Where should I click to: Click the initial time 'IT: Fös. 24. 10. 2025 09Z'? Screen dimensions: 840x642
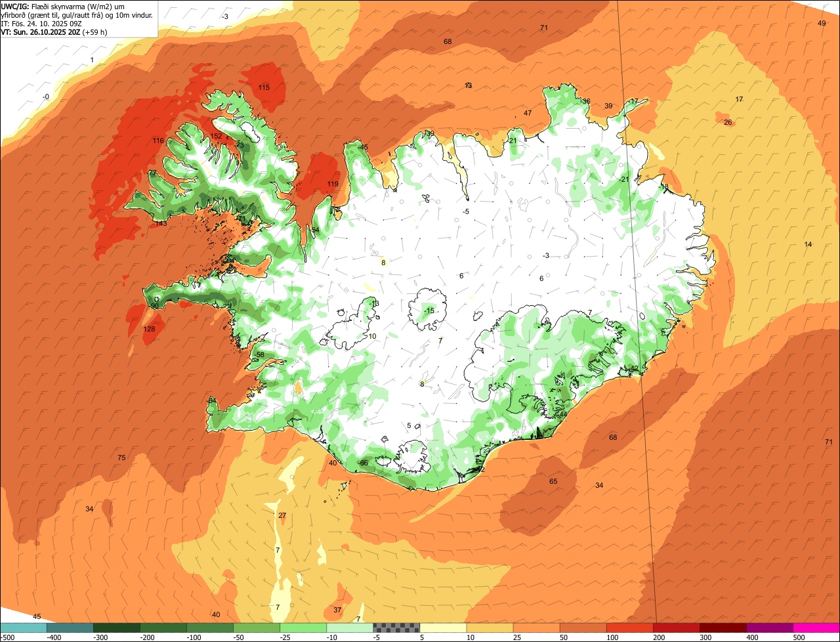[x=41, y=24]
